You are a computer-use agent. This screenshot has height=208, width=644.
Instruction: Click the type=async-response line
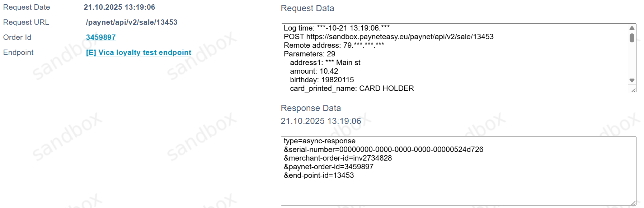(x=319, y=141)
